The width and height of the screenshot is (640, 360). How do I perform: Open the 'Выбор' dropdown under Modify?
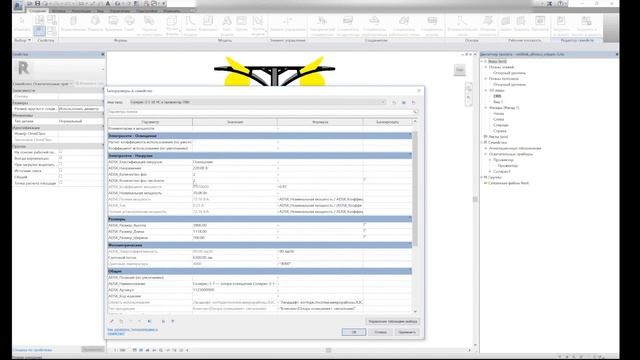(22, 40)
